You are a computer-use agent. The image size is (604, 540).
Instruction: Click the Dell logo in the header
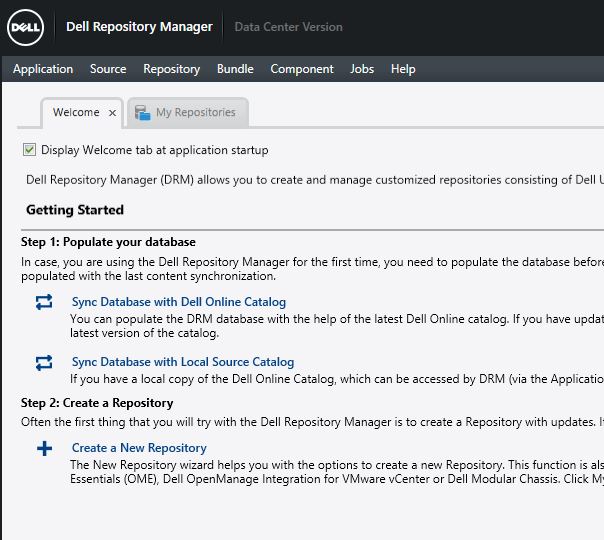(24, 27)
